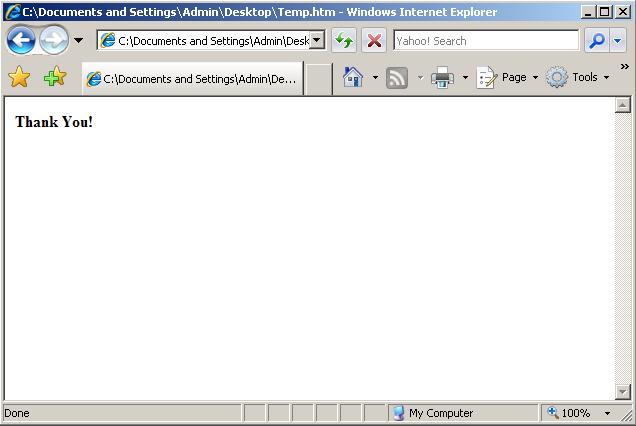Select the Temp.htm browser tab
Screen dimensions: 636x426
(x=192, y=79)
